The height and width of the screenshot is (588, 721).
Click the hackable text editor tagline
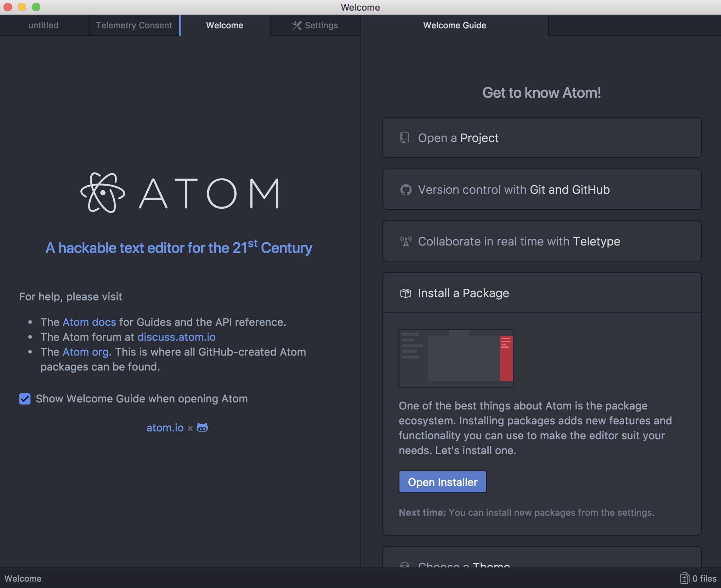179,248
